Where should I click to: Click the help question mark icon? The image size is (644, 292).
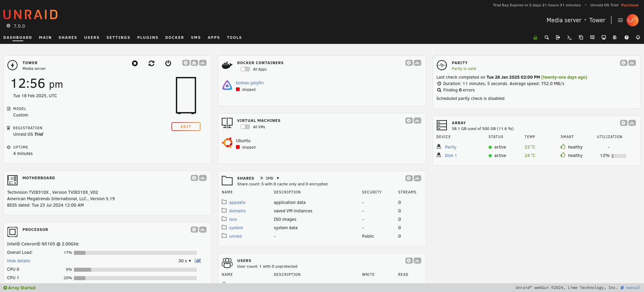point(626,37)
